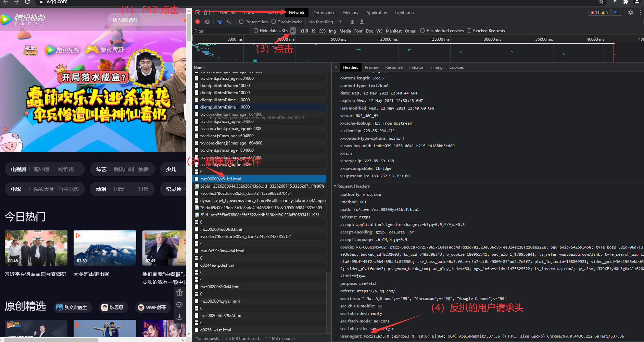Filter requests by CSS type

[x=322, y=31]
